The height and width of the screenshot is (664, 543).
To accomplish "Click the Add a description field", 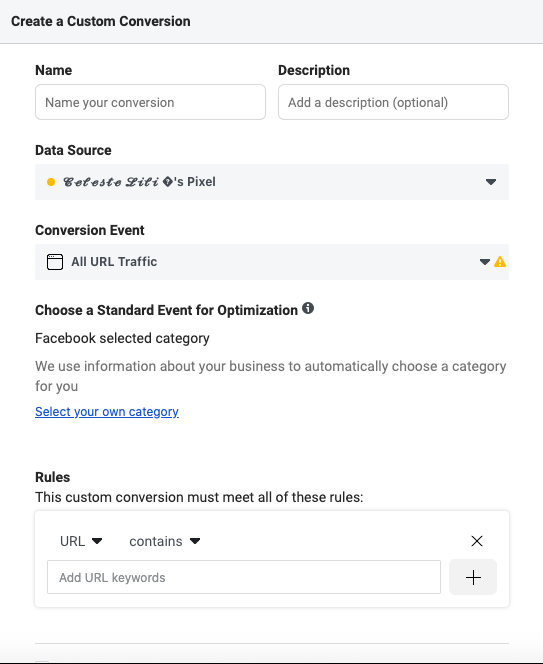I will click(393, 102).
